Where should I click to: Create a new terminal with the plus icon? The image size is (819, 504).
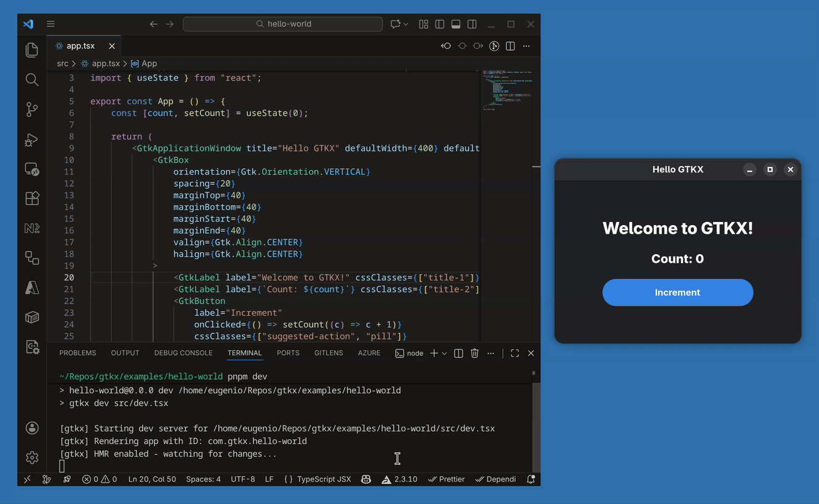coord(434,353)
